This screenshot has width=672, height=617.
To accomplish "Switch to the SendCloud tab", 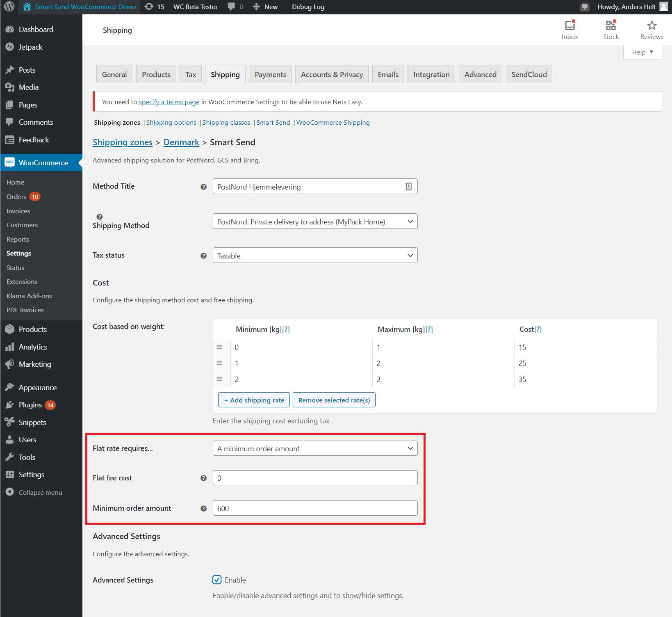I will point(529,74).
